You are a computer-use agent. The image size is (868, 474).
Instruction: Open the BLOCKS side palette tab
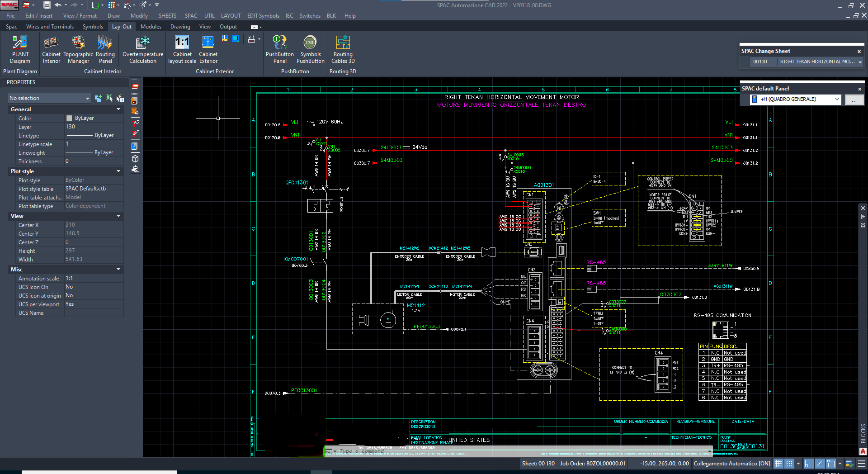(863, 433)
